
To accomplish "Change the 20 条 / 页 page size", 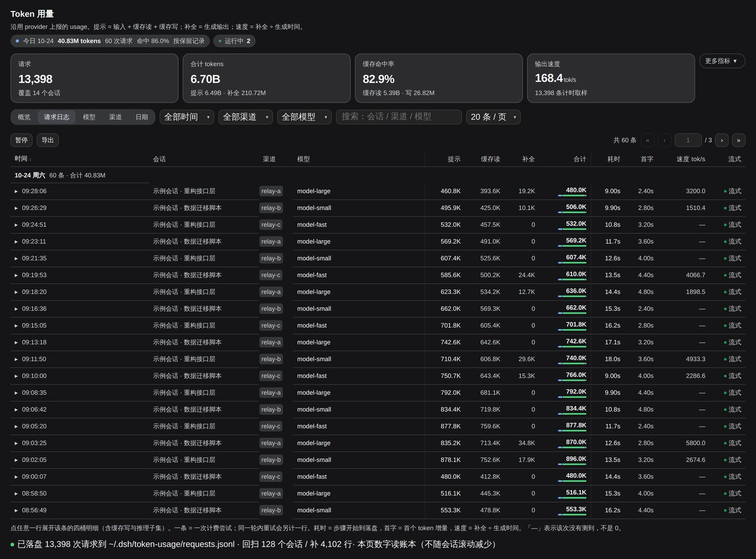I will click(493, 117).
